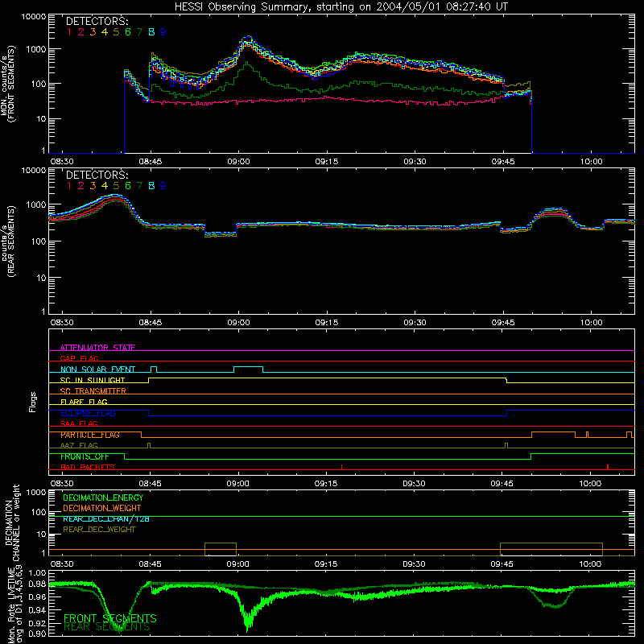This screenshot has width=644, height=644.
Task: Click the 0.94 livetime axis tick label
Action: pyautogui.click(x=38, y=610)
